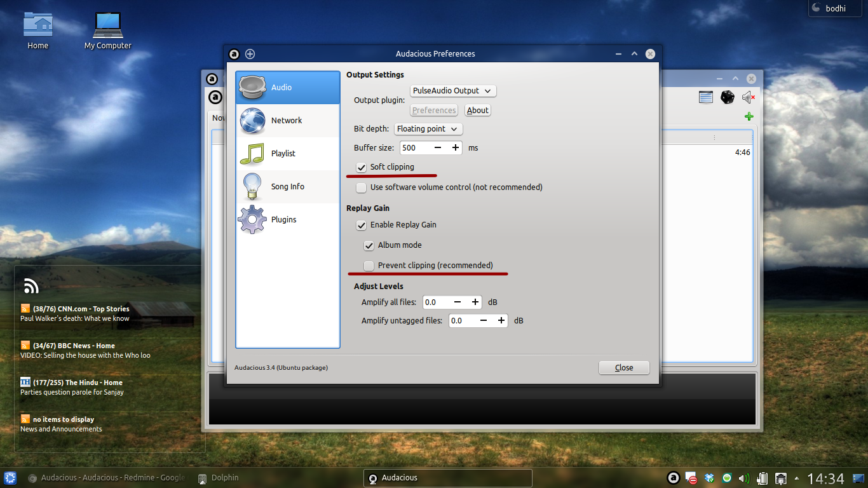This screenshot has width=868, height=488.
Task: Click the chat blocked status tray icon
Action: [x=692, y=478]
